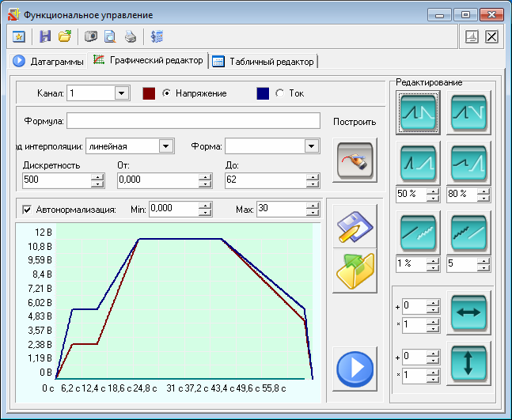Click the horizontal stretch arrow button
The width and height of the screenshot is (512, 420).
468,312
